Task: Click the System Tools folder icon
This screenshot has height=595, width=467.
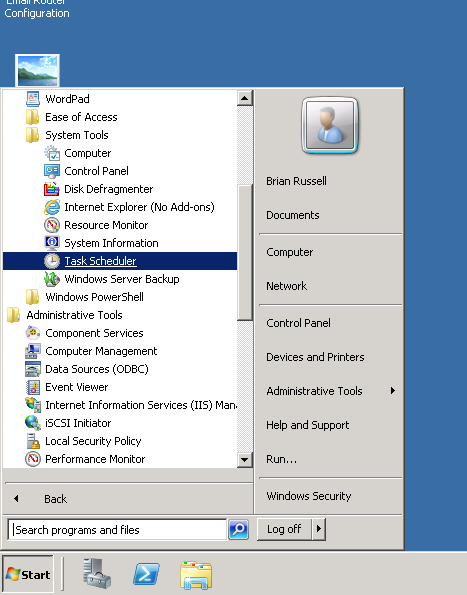Action: (x=33, y=135)
